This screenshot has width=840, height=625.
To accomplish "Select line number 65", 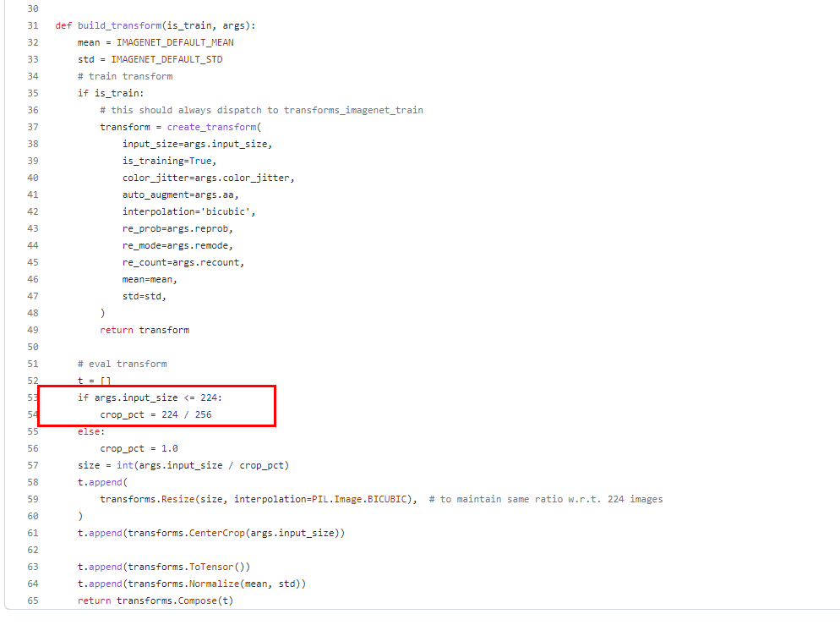I will [32, 600].
